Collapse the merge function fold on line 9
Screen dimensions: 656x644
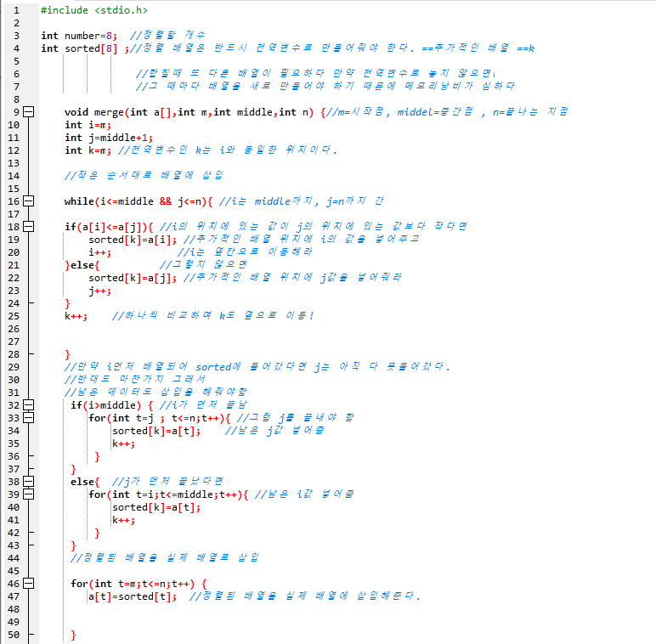click(28, 112)
